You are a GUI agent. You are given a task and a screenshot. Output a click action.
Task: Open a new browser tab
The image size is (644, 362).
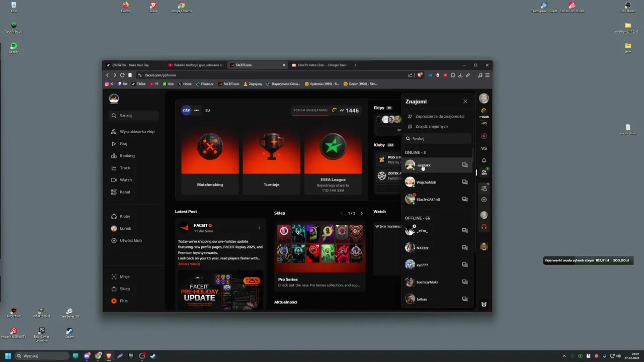click(x=355, y=65)
